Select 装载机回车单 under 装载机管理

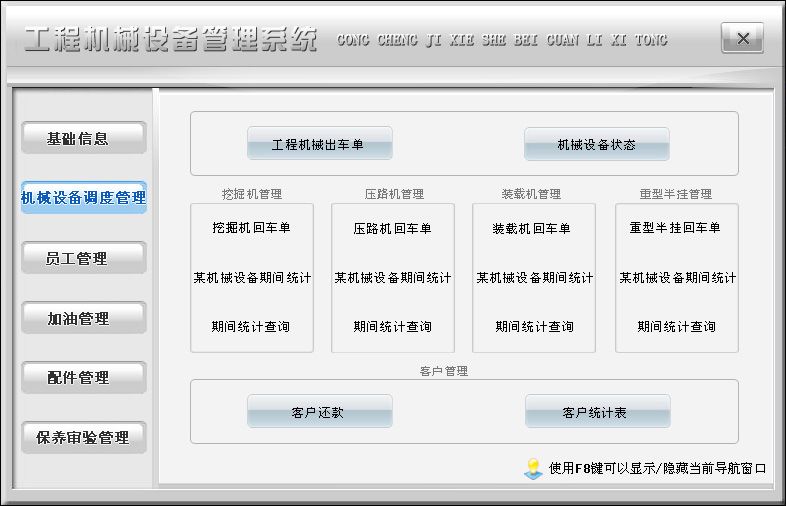[533, 228]
